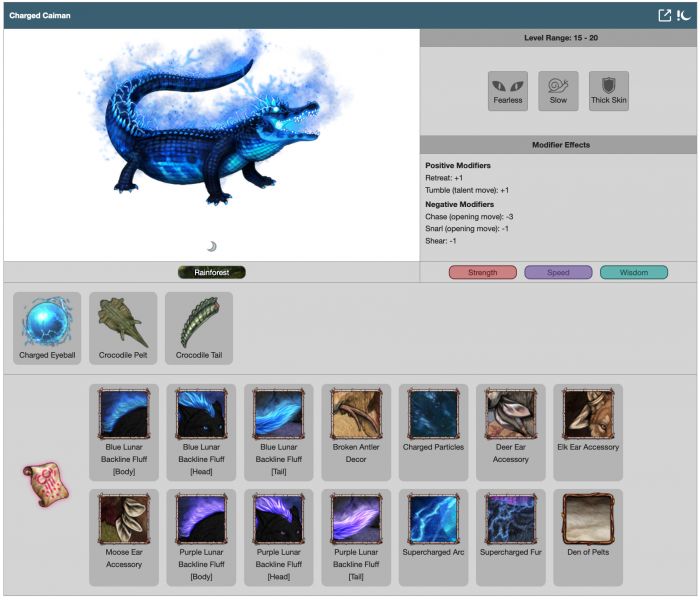The height and width of the screenshot is (600, 700).
Task: Click the red Strength stat pill
Action: click(x=482, y=272)
